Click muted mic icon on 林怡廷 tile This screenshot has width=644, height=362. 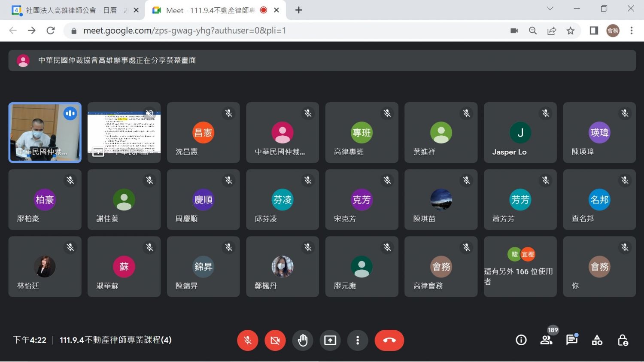tap(70, 247)
